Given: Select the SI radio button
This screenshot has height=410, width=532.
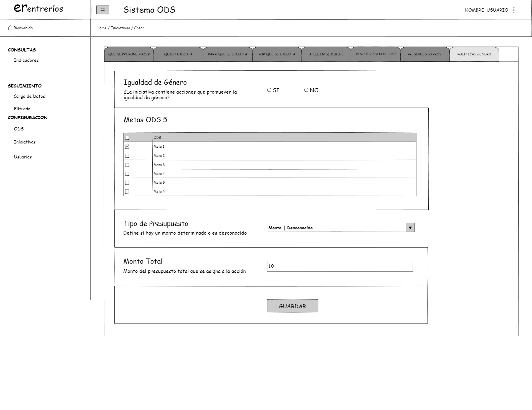Looking at the screenshot, I should (x=269, y=90).
